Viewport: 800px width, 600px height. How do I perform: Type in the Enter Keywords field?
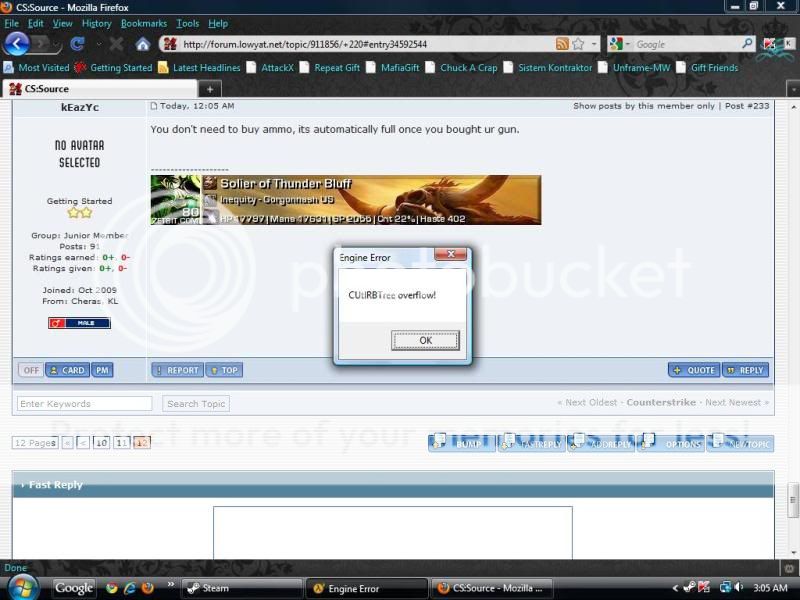[84, 403]
